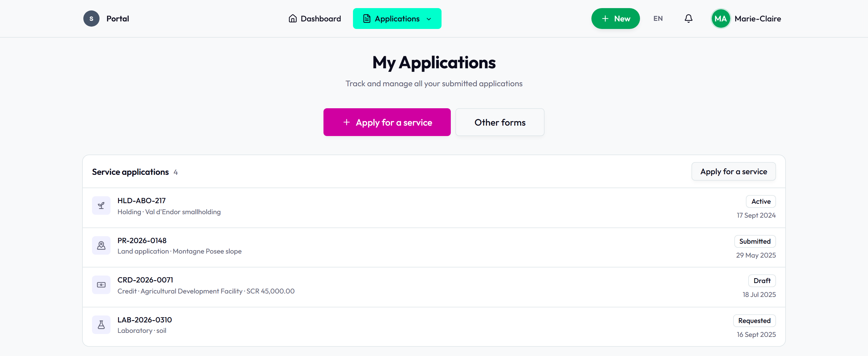The image size is (868, 356).
Task: Click the MA user avatar
Action: coord(720,19)
